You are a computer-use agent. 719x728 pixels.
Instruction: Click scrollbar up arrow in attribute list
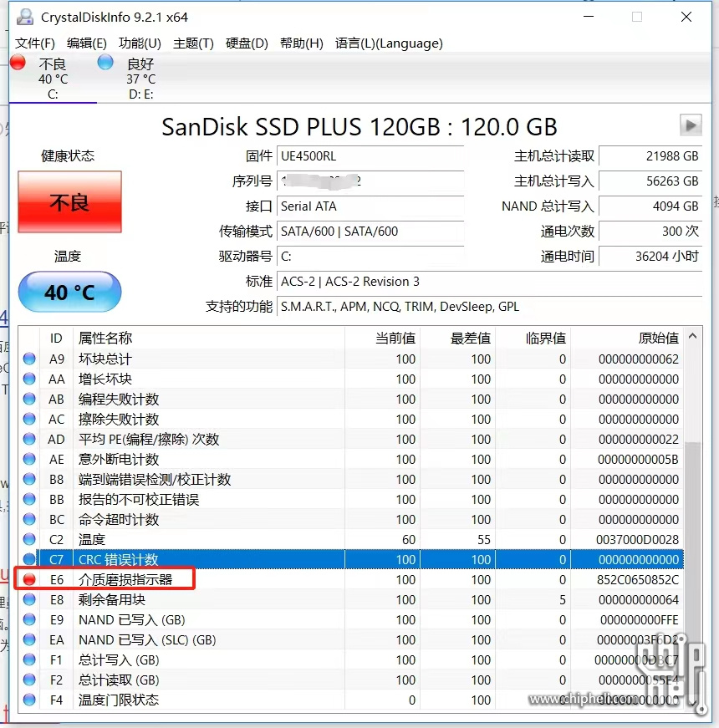coord(691,337)
